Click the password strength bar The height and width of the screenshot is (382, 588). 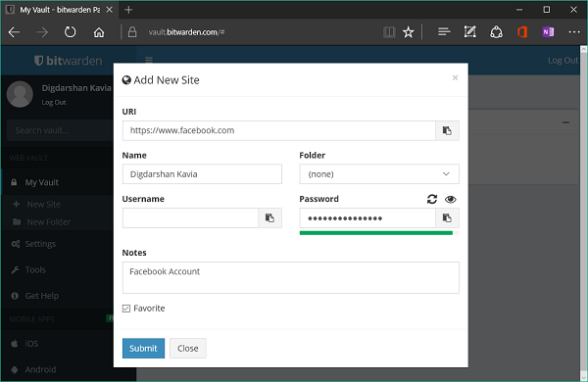(x=378, y=233)
